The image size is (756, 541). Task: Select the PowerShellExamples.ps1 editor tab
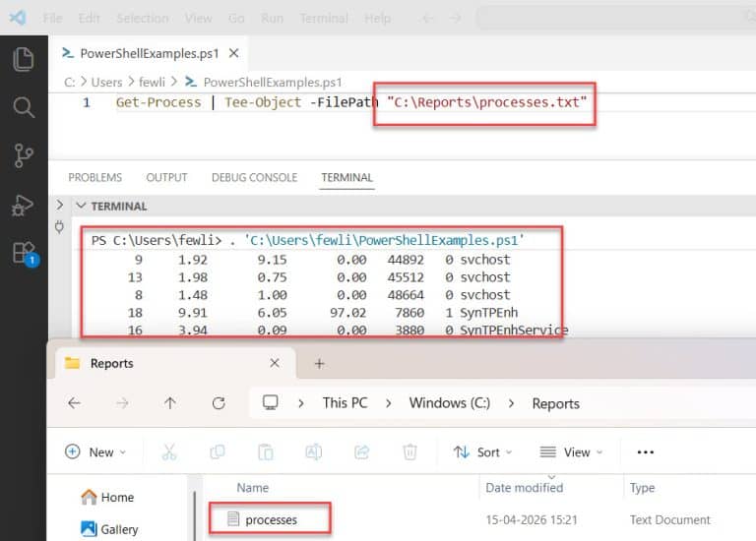point(149,53)
